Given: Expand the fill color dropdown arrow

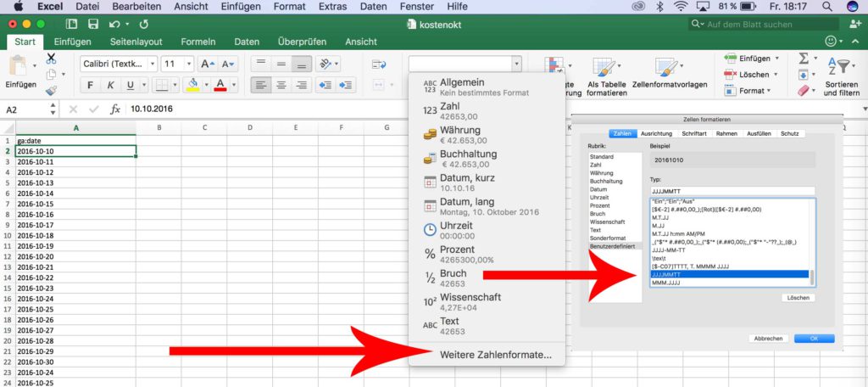Looking at the screenshot, I should [x=207, y=86].
